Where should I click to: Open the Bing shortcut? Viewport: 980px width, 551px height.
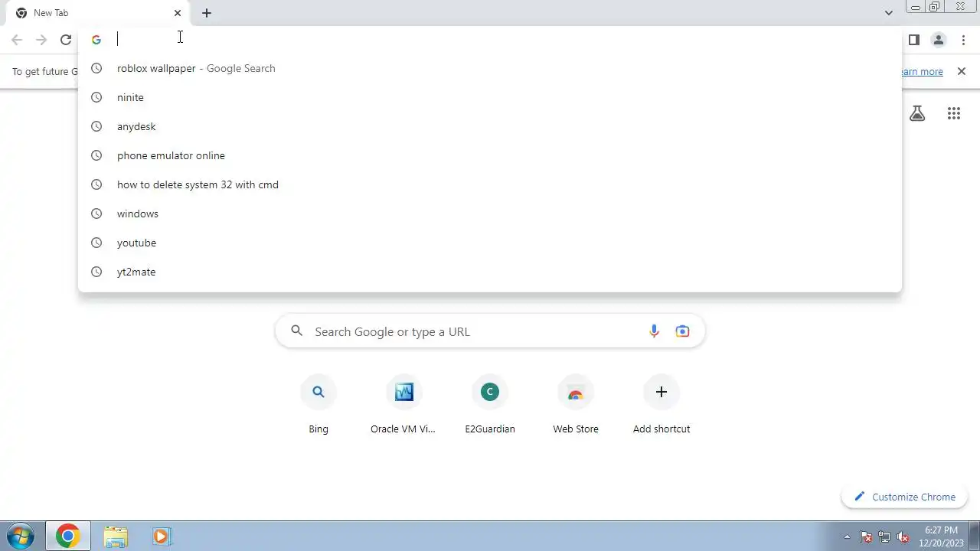pos(318,406)
